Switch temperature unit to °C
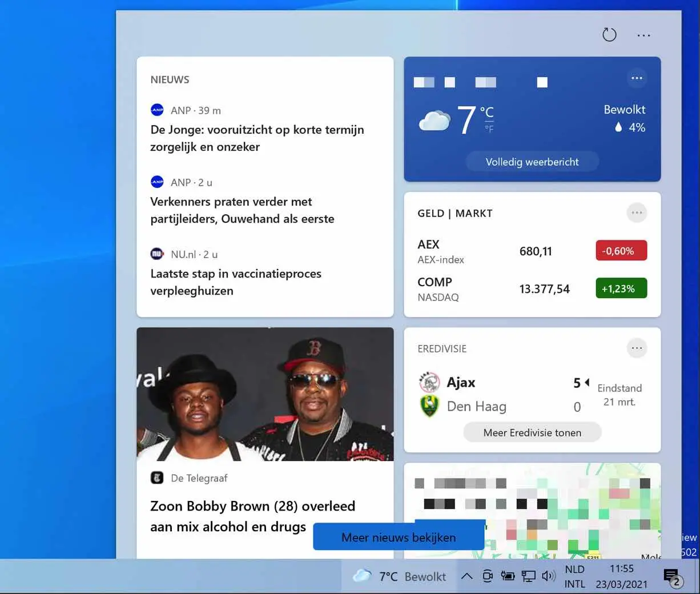 (487, 111)
